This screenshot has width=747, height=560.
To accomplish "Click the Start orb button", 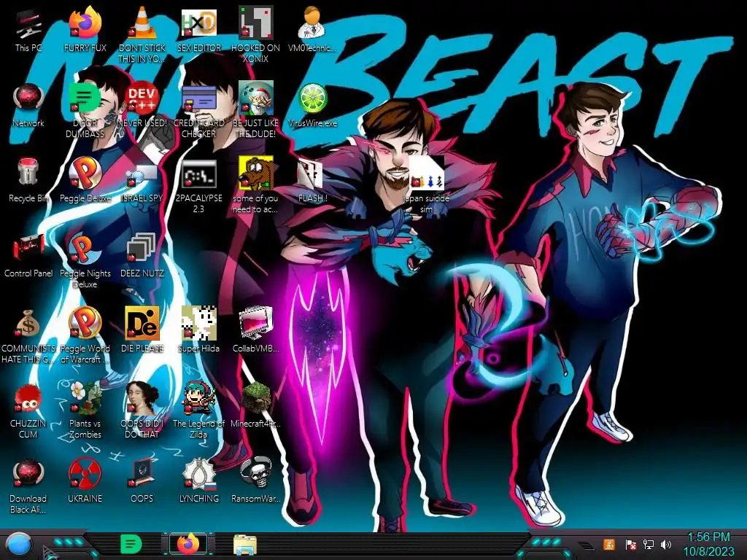I will coord(19,545).
